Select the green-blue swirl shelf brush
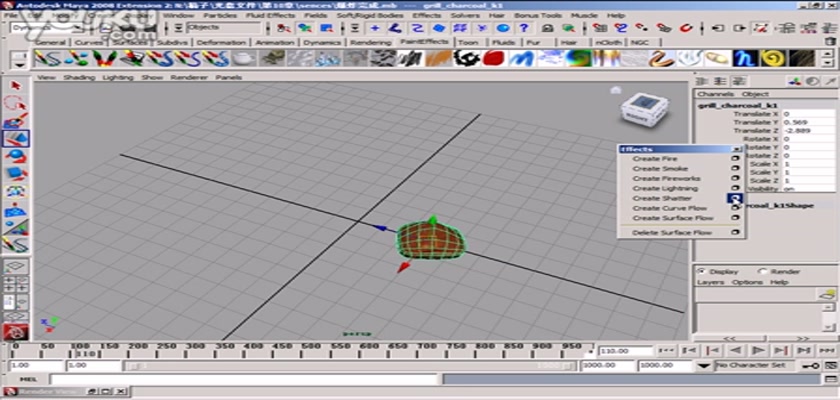840x400 pixels. point(578,58)
